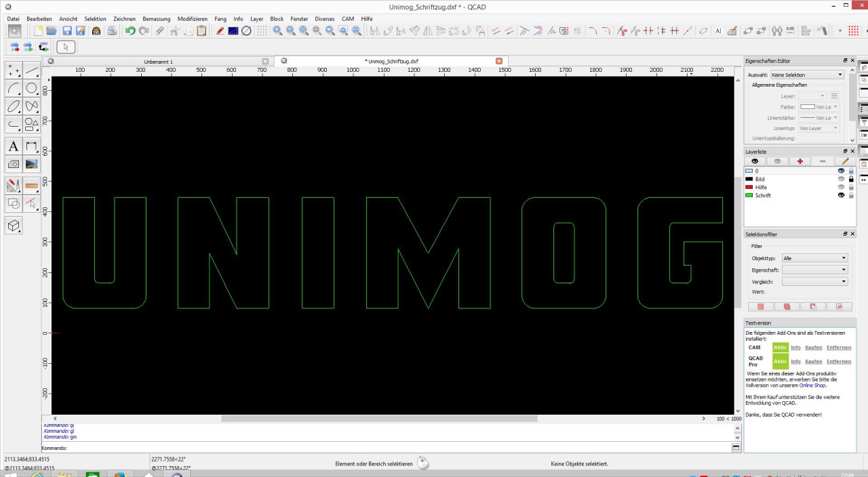Select the Ellipse drawing tool
Viewport: 868px width, 477px height.
(x=14, y=106)
